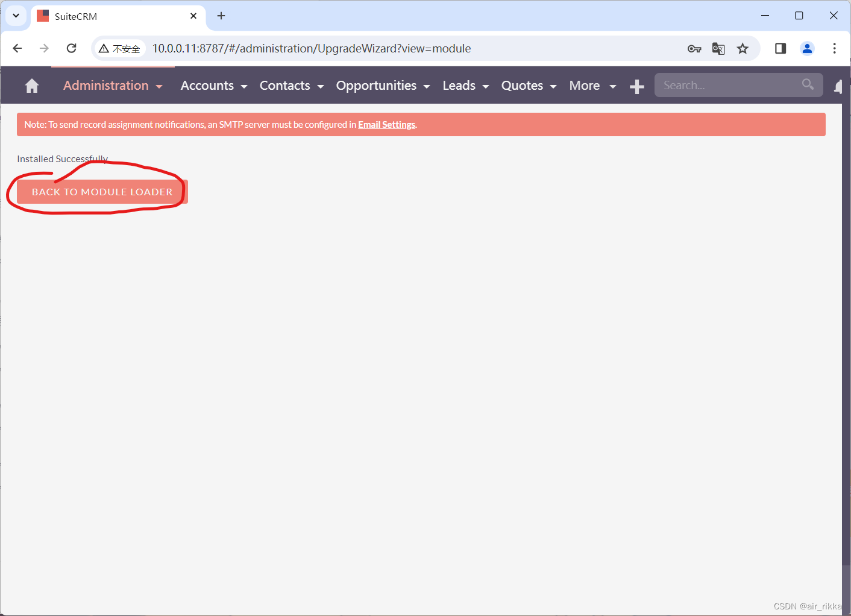
Task: Bookmark this page with the star icon
Action: [743, 48]
